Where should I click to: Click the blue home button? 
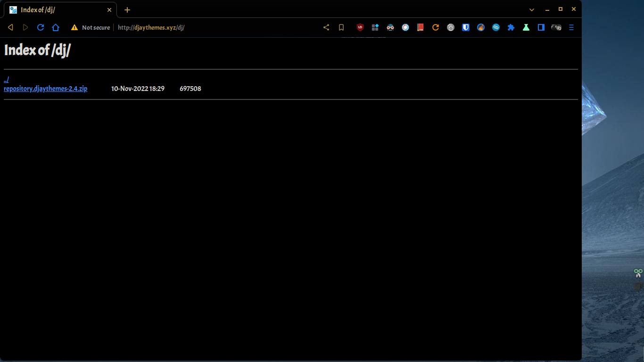(56, 27)
